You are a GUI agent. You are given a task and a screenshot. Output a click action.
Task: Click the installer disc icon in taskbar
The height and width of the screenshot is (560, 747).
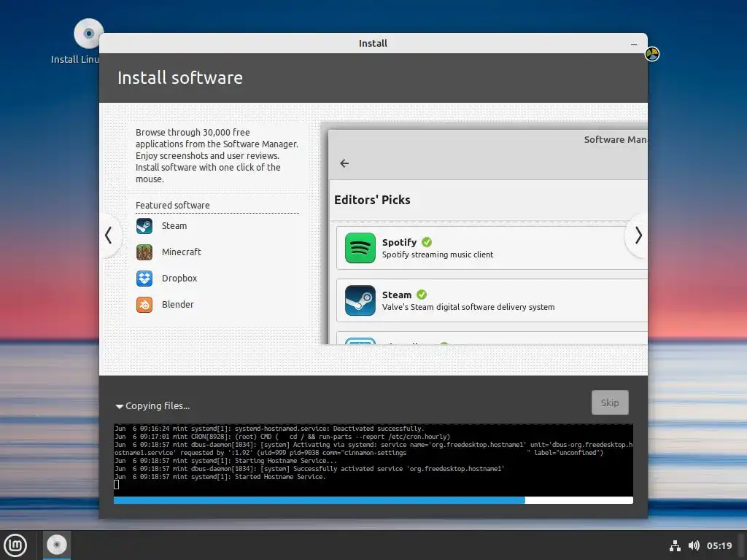click(x=57, y=545)
